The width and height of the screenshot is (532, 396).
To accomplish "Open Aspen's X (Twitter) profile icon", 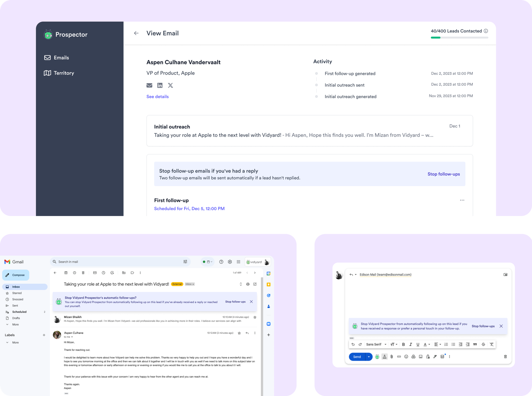I will (x=171, y=85).
